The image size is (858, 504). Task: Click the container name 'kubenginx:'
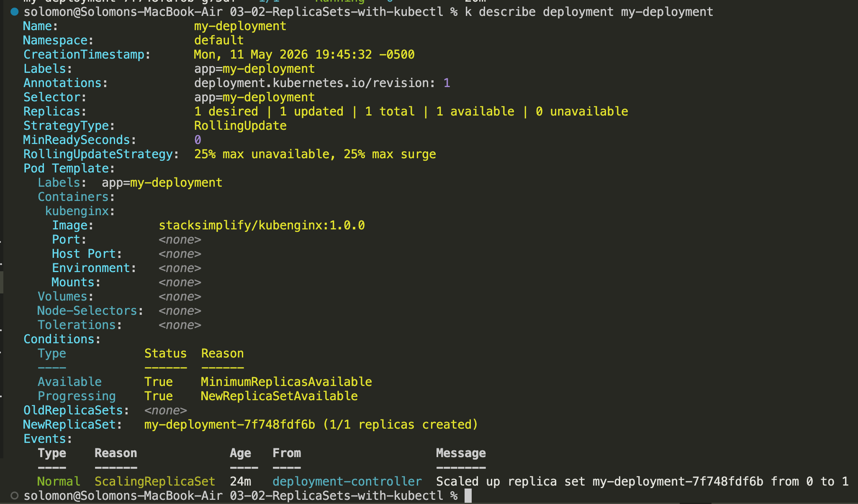80,211
